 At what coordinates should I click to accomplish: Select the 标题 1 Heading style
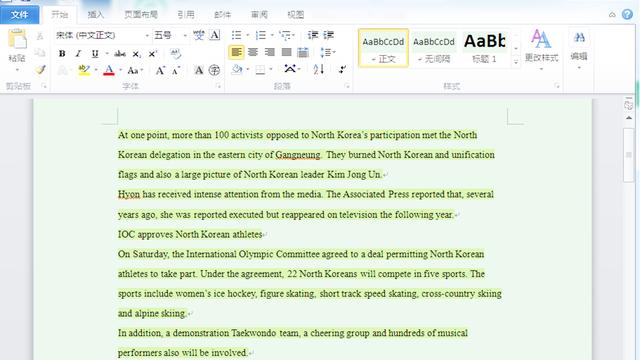pos(484,48)
